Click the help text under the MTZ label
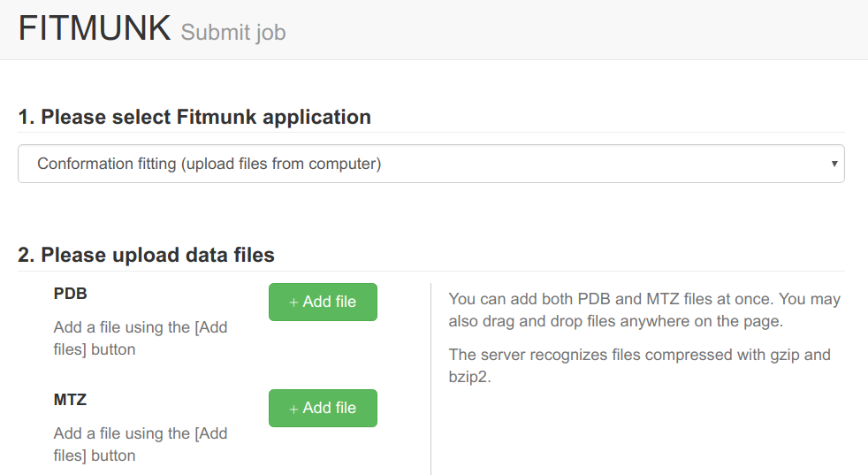Screen dimensions: 868x475 click(x=141, y=444)
